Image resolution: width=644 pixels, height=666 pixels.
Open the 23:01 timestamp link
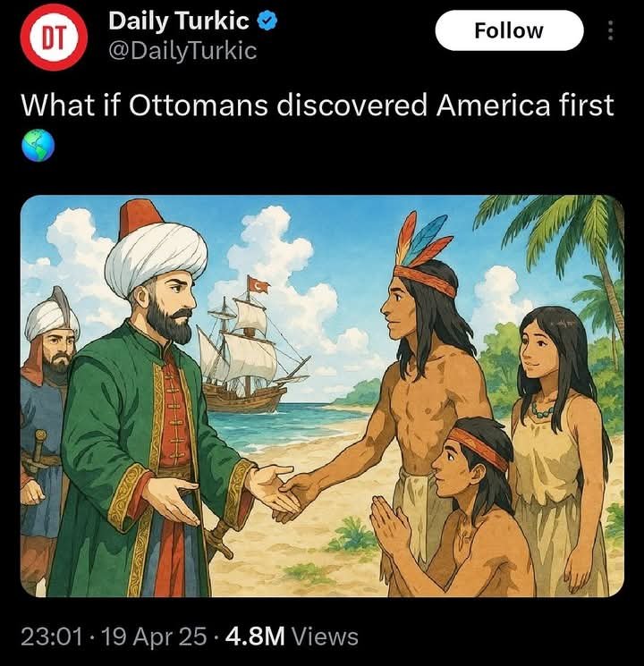tap(52, 636)
